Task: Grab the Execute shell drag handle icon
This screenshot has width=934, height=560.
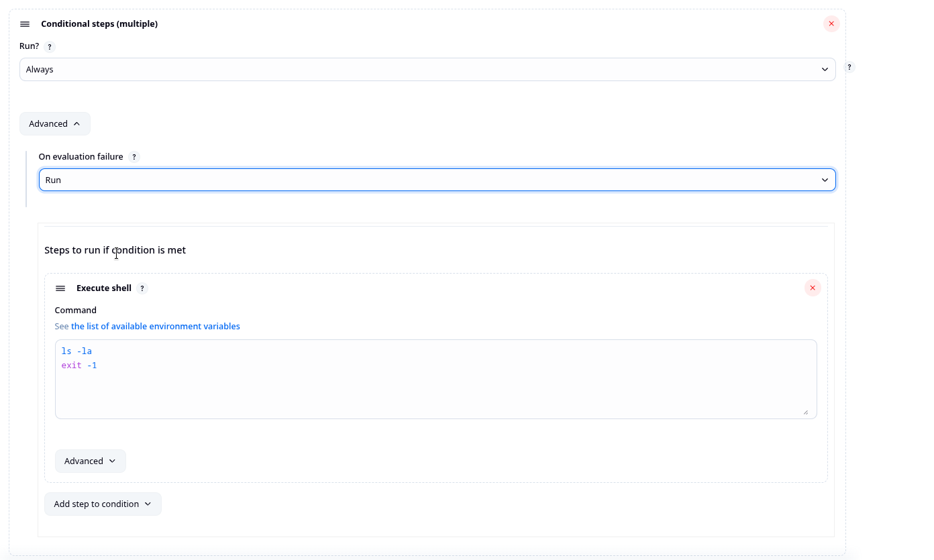Action: click(x=60, y=288)
